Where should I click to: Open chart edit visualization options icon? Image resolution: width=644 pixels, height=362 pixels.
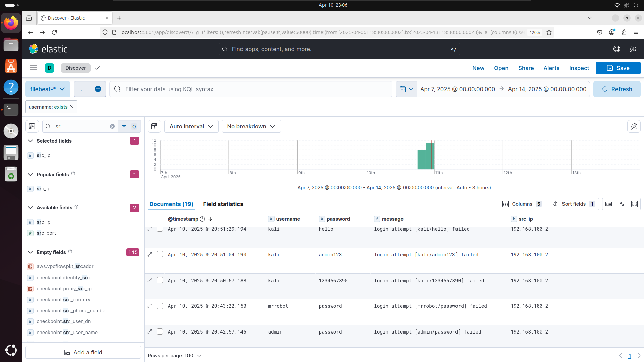click(634, 126)
